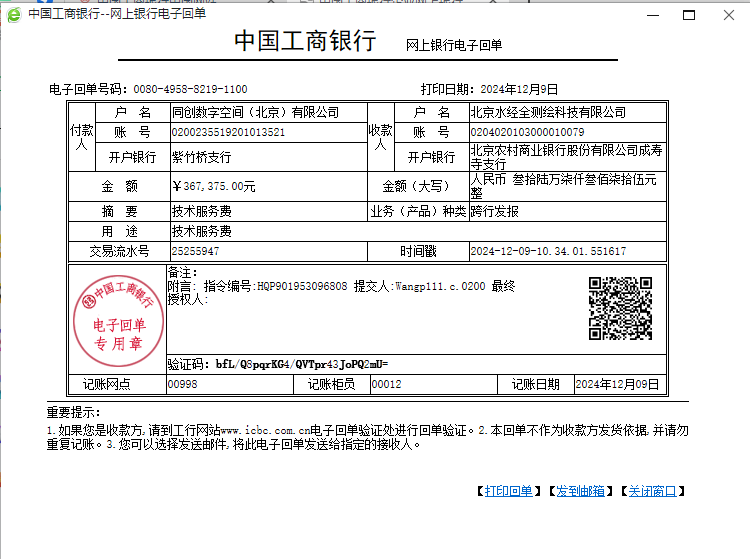750x559 pixels.
Task: Click the 业务（产品）种类 label
Action: click(x=418, y=211)
